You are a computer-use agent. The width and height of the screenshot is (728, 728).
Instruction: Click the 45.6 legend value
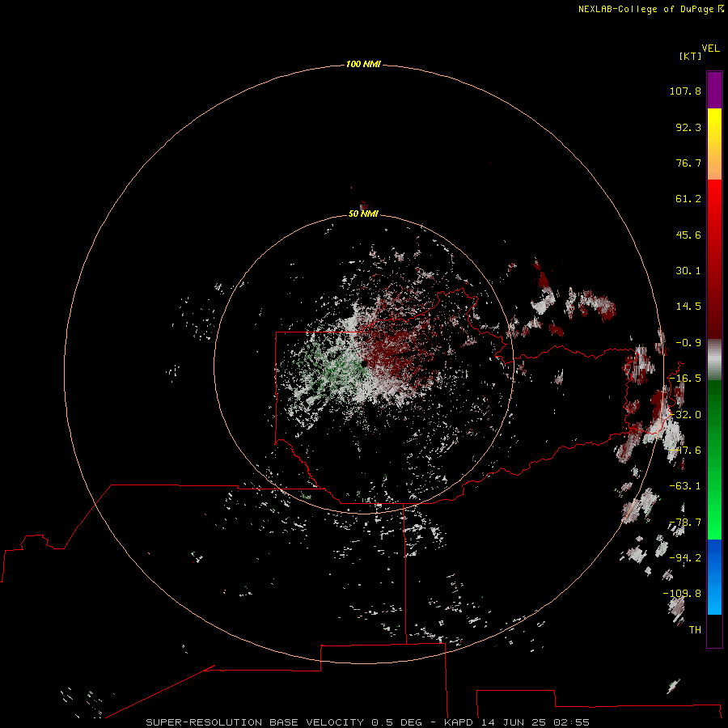688,235
